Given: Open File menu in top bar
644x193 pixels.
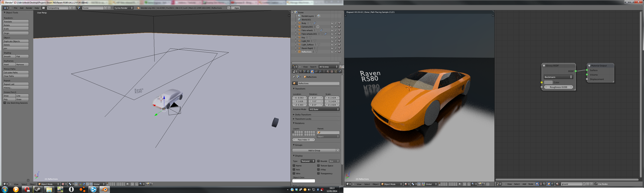Looking at the screenshot, I should click(16, 8).
